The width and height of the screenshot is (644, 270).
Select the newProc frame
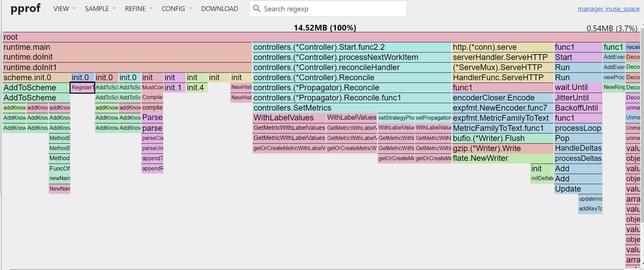click(614, 77)
